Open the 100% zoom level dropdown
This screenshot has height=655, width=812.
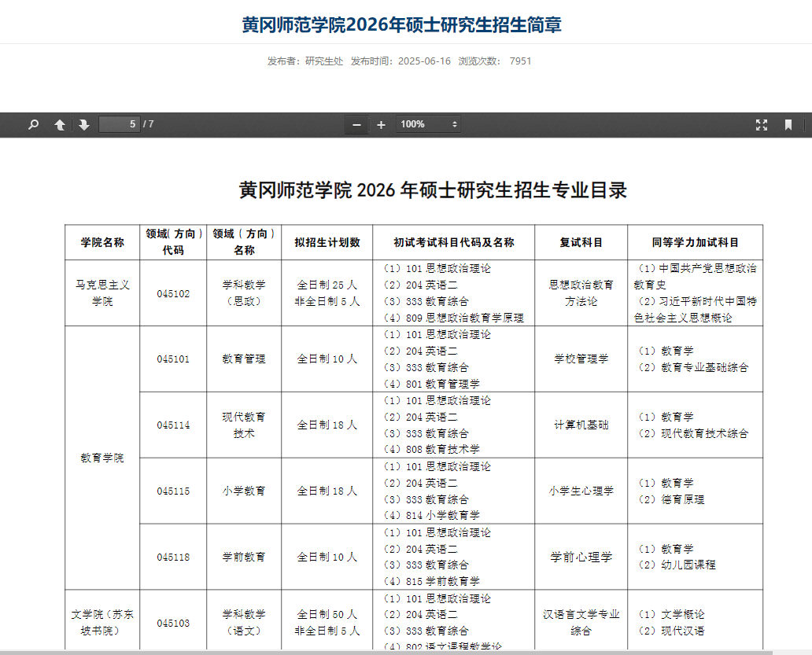click(x=428, y=124)
